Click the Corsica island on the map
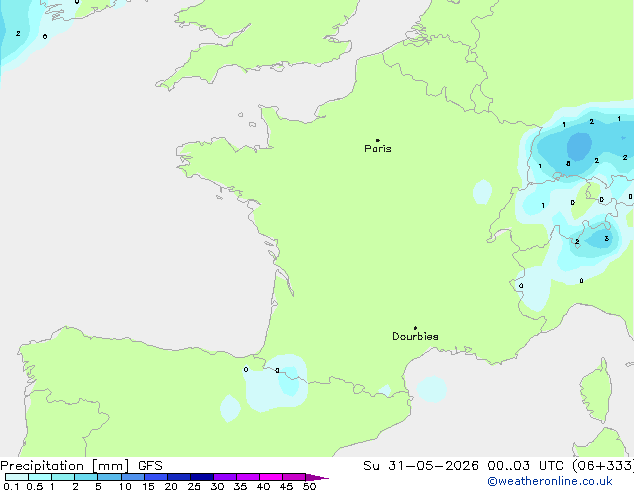 click(x=597, y=390)
